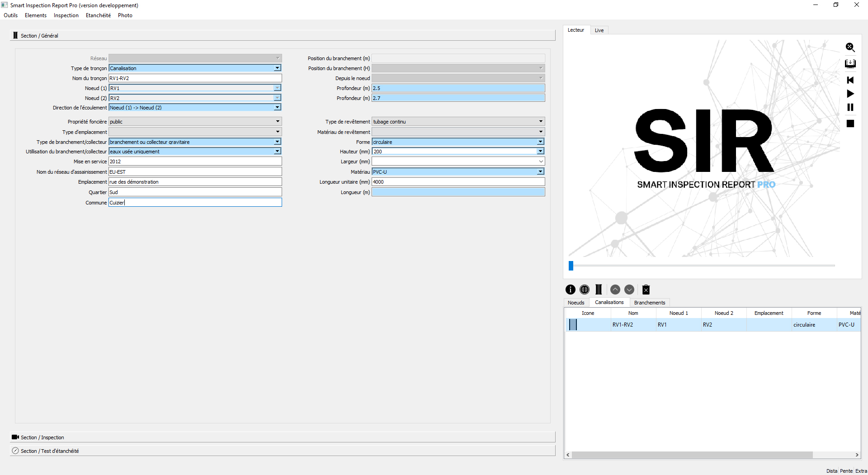The width and height of the screenshot is (868, 475).
Task: Collapse the Section / Général header
Action: coord(283,35)
